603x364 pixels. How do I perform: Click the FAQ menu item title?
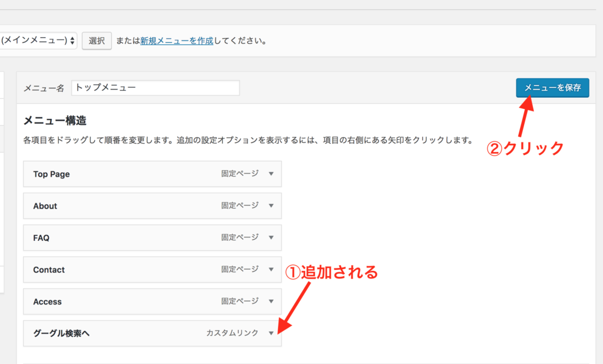[x=41, y=238]
